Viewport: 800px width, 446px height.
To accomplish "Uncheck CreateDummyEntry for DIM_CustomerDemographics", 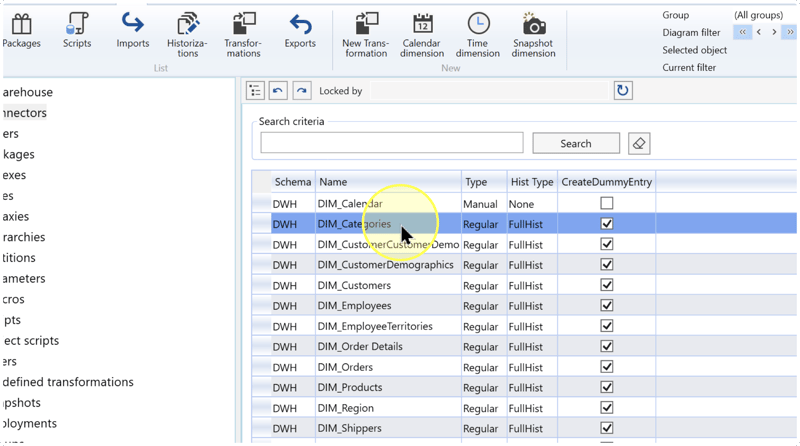I will (x=607, y=264).
